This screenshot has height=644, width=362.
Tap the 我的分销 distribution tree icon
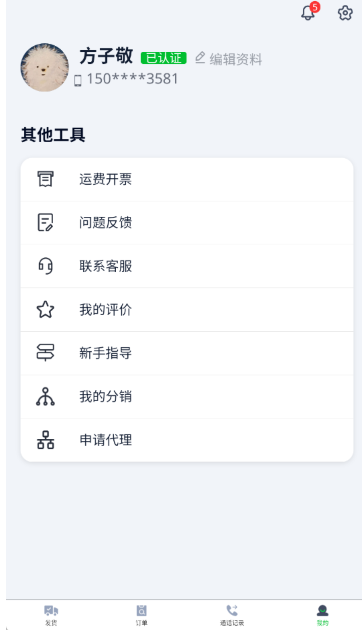[x=45, y=396]
